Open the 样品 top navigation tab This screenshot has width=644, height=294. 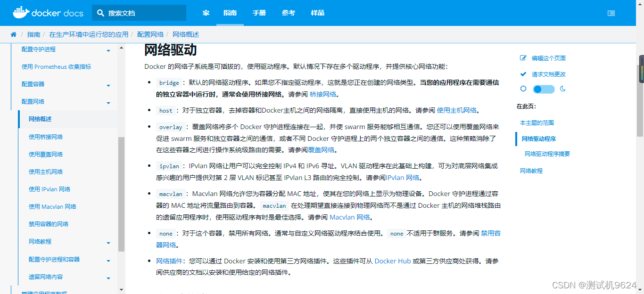(x=318, y=13)
